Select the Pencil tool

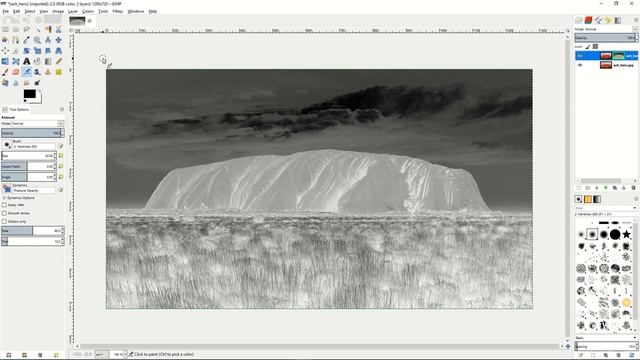(x=58, y=61)
